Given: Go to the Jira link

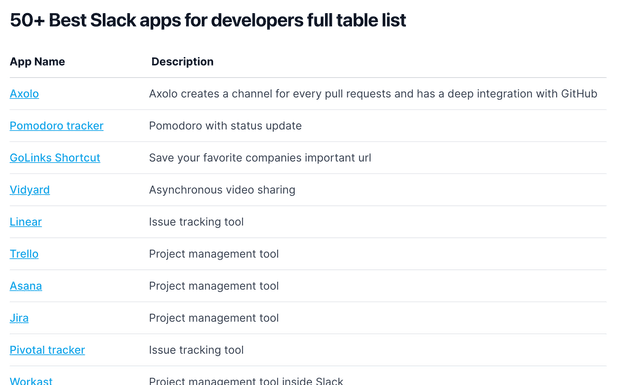Looking at the screenshot, I should (19, 318).
